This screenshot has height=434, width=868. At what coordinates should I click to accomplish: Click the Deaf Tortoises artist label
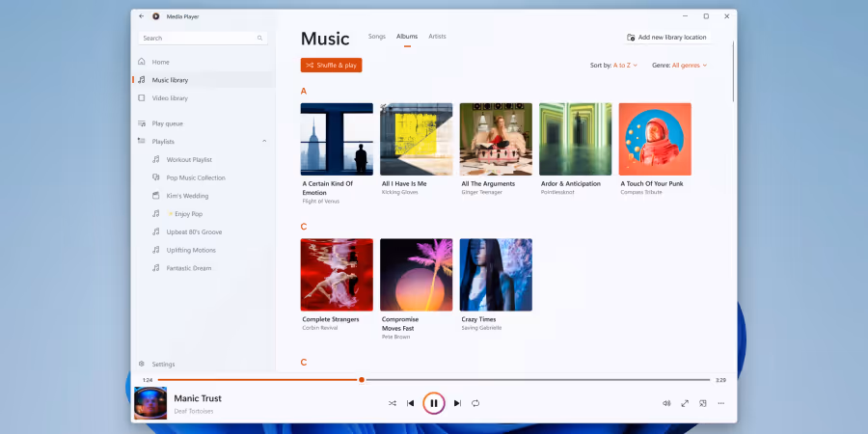[x=194, y=411]
